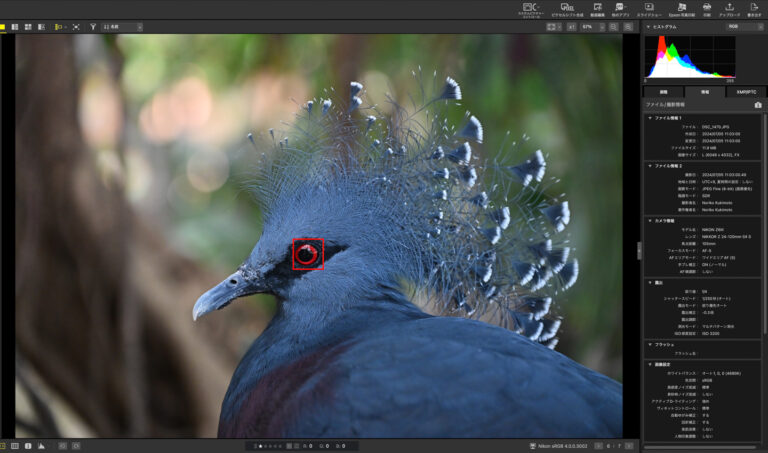
Task: Switch to the XMP/IPTC tab
Action: tap(745, 91)
